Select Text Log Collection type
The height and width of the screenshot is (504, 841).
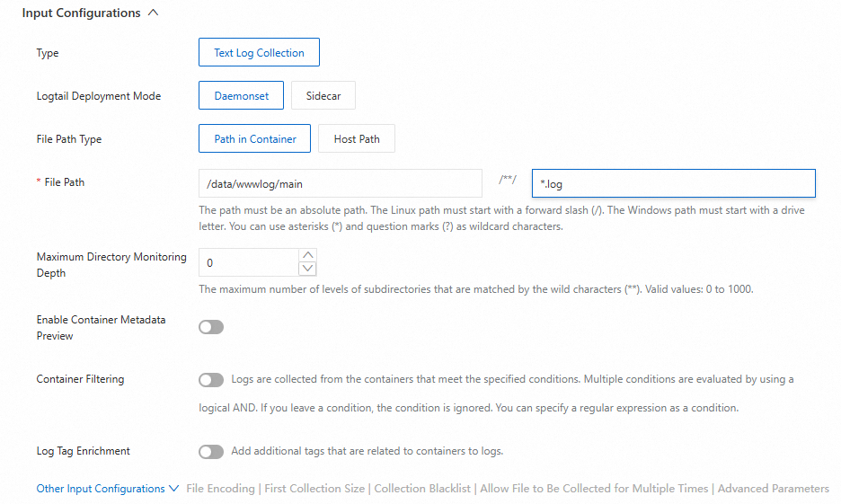[259, 53]
